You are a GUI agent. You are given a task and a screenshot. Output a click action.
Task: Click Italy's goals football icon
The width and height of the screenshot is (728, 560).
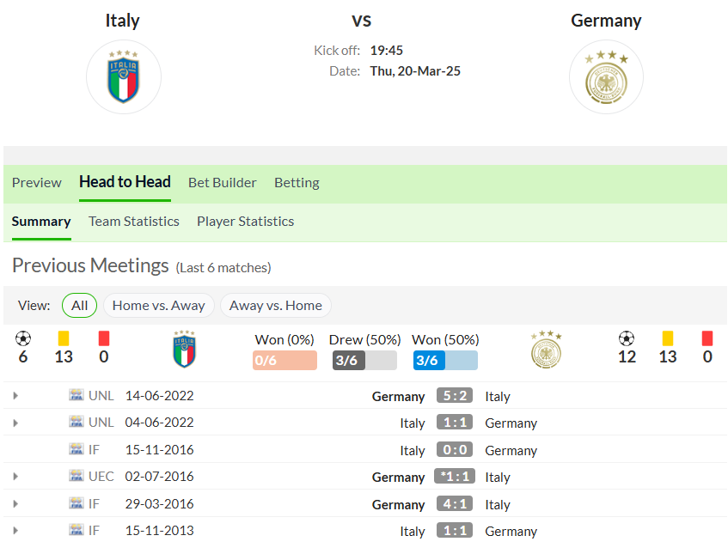click(23, 338)
